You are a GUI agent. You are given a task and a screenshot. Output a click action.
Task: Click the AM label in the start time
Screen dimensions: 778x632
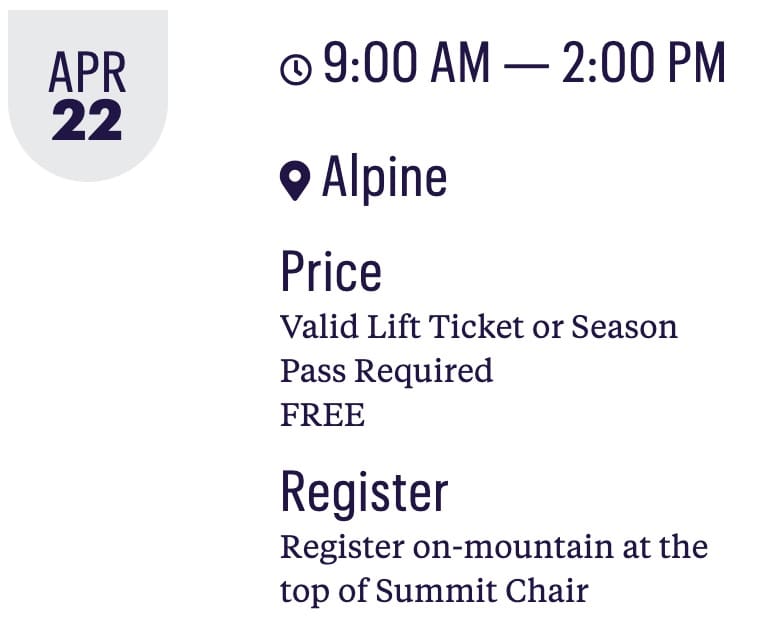click(460, 63)
